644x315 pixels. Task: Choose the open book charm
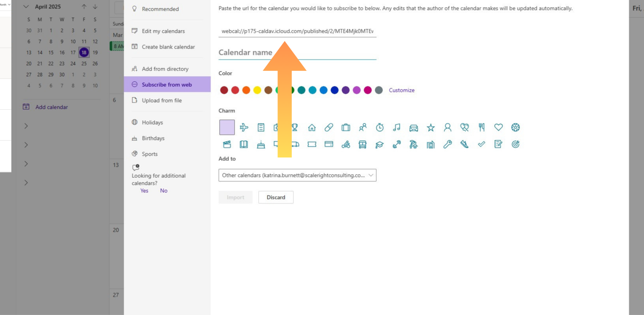244,145
